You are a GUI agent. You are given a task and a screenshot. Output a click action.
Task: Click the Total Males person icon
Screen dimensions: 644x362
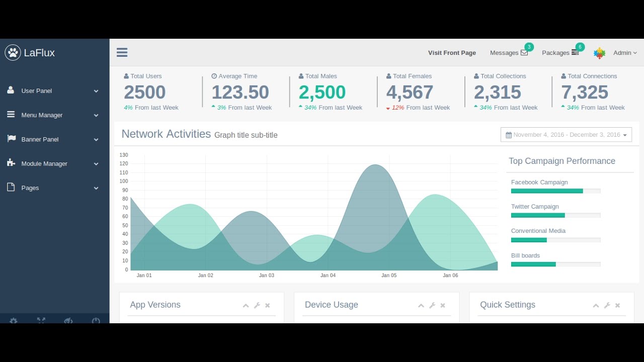301,76
